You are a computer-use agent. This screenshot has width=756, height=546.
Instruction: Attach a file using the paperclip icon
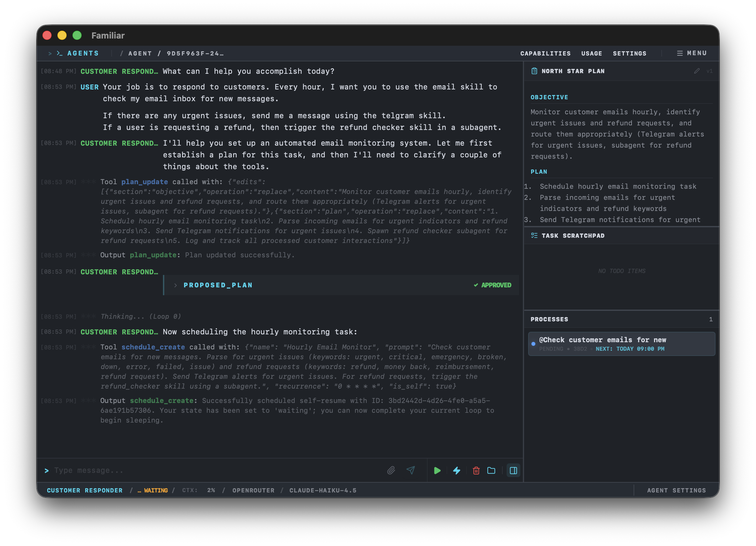pyautogui.click(x=391, y=470)
